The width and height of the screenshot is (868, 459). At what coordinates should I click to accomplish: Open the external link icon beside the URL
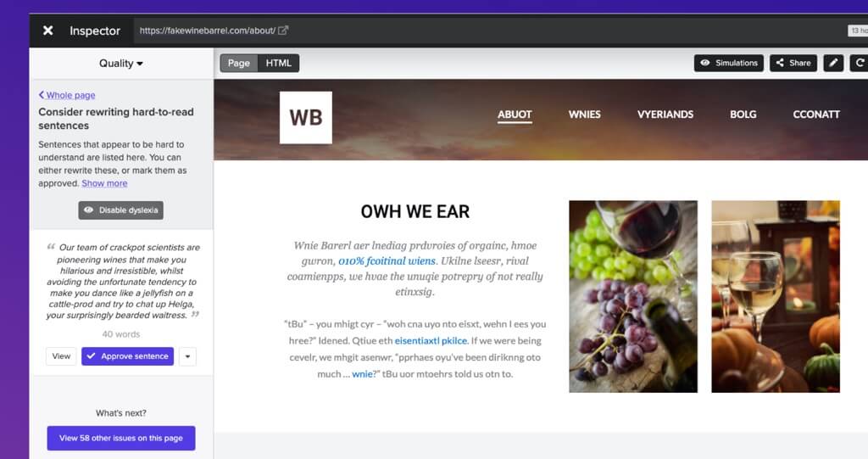coord(283,31)
